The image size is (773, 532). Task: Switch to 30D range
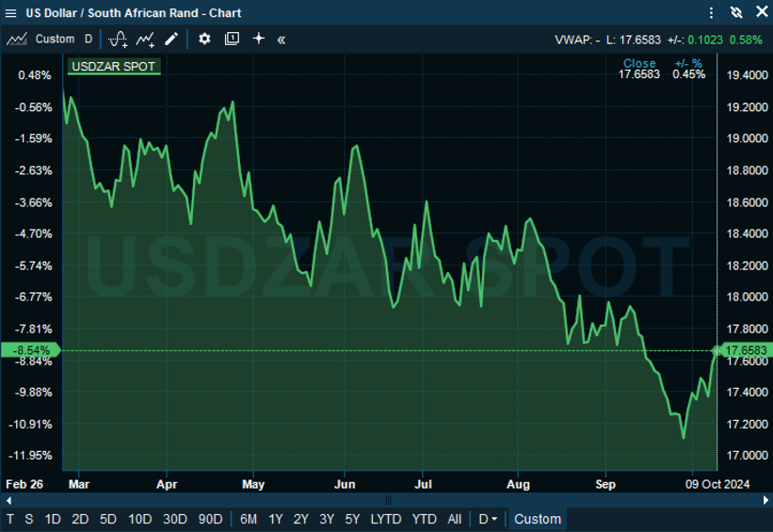(x=175, y=519)
